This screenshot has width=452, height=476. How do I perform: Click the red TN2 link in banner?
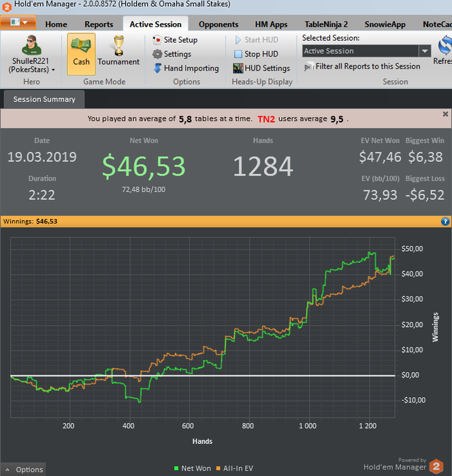click(266, 119)
